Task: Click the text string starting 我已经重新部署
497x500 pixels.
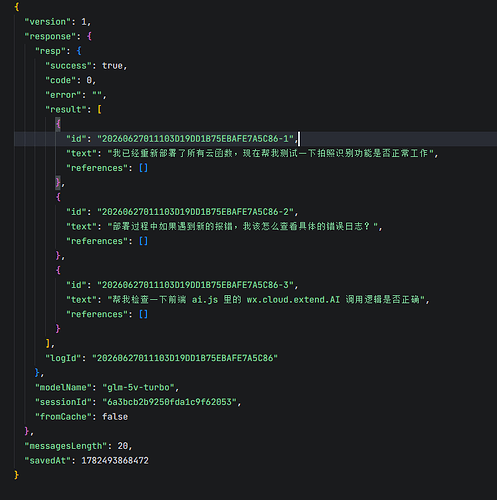Action: click(x=271, y=153)
